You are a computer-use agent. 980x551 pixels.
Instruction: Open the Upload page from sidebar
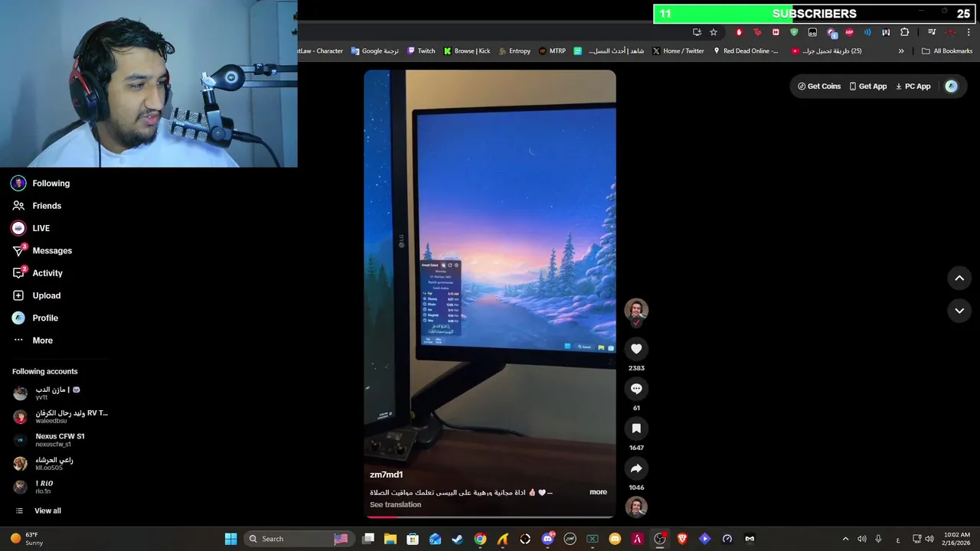click(x=37, y=295)
